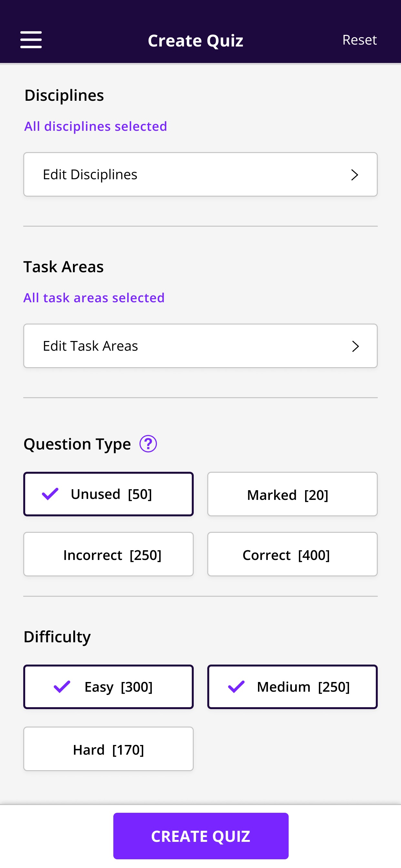Toggle the Correct [400] question type
The height and width of the screenshot is (868, 401).
click(x=293, y=554)
